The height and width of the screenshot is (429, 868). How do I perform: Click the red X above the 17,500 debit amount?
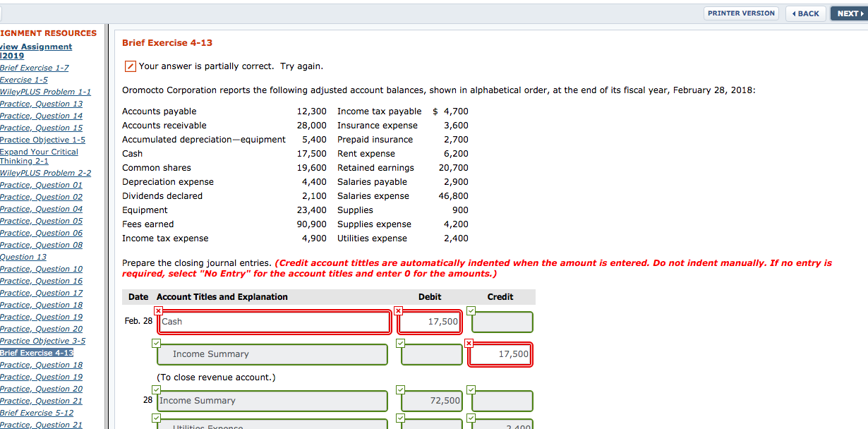coord(399,310)
